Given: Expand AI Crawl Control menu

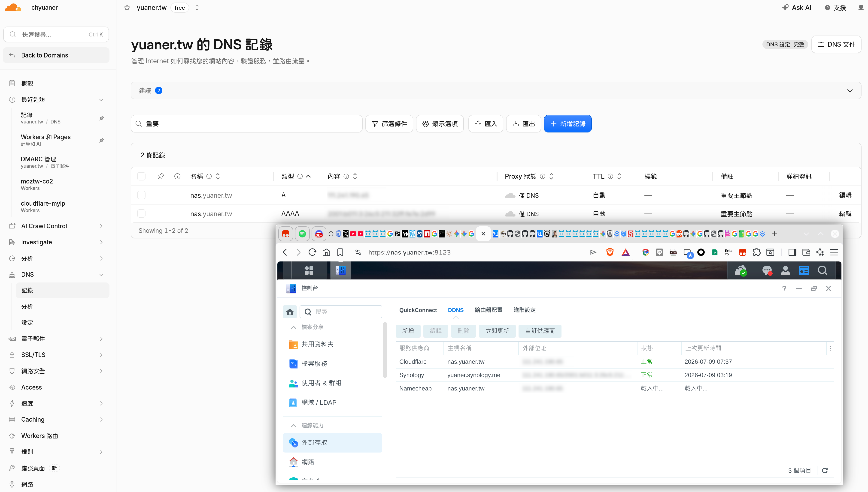Looking at the screenshot, I should pos(101,226).
